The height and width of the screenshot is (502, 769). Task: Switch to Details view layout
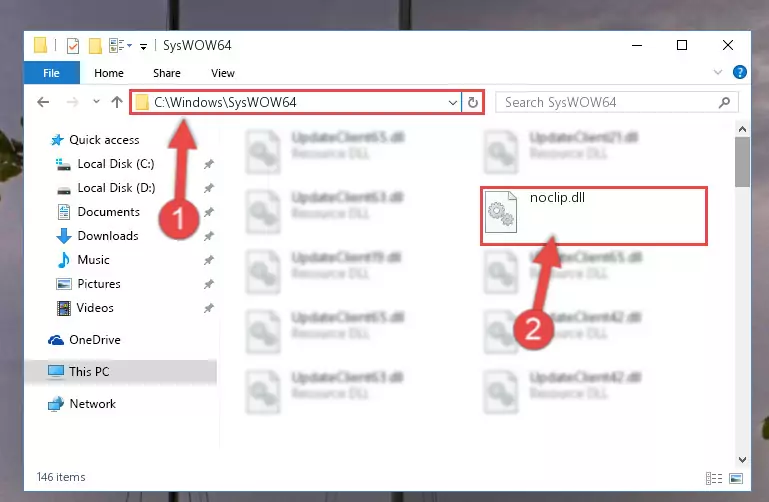point(714,478)
